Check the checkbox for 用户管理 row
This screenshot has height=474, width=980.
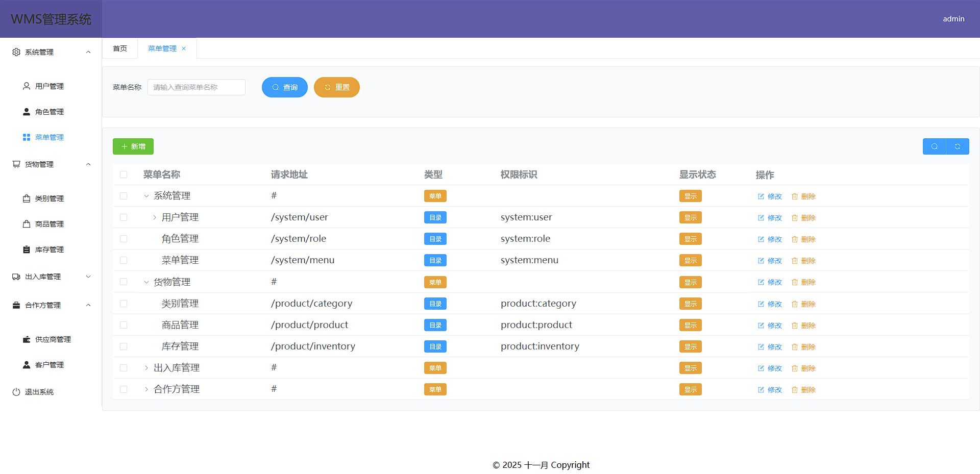124,217
